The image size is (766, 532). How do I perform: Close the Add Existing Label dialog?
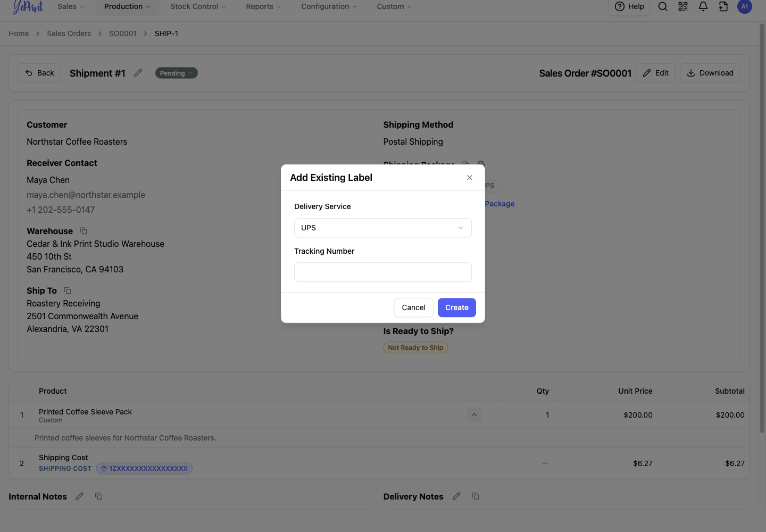point(470,178)
